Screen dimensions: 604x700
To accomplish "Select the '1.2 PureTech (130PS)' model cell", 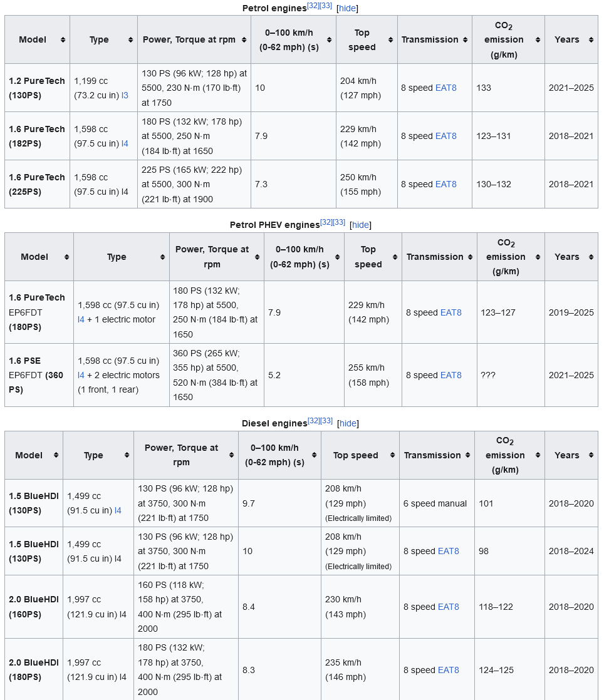I will pyautogui.click(x=38, y=88).
